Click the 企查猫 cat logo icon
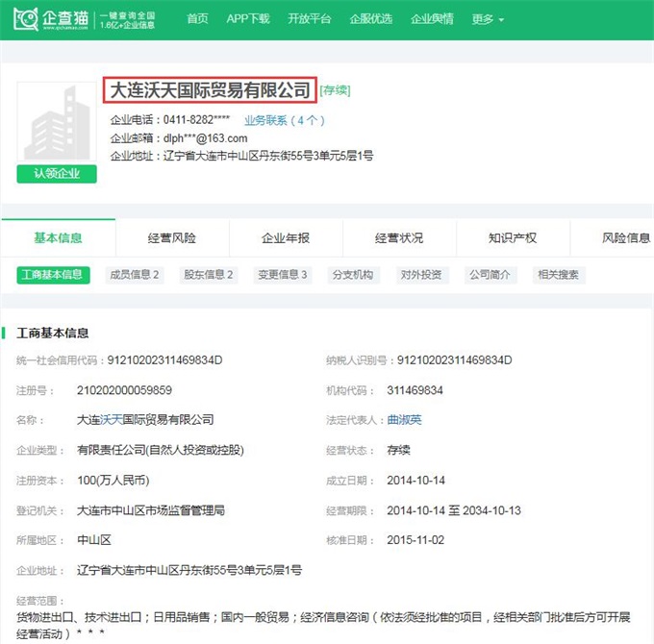654x644 pixels. point(25,19)
